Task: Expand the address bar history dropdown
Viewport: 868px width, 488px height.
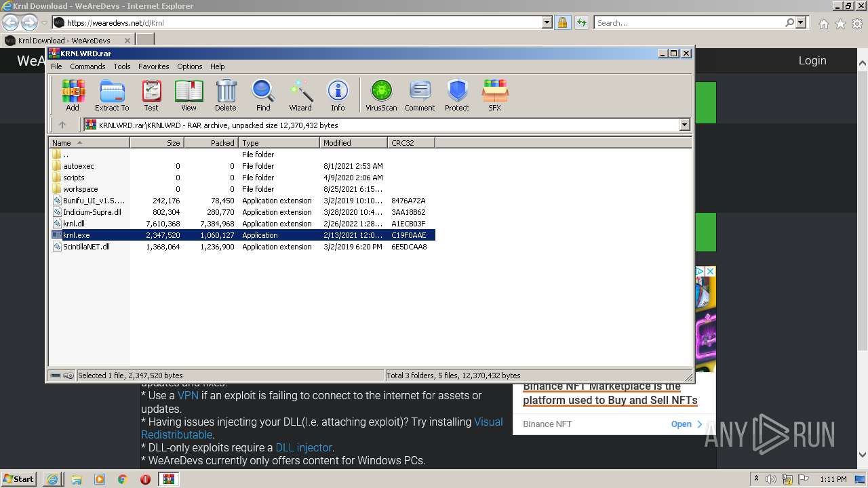Action: [547, 22]
